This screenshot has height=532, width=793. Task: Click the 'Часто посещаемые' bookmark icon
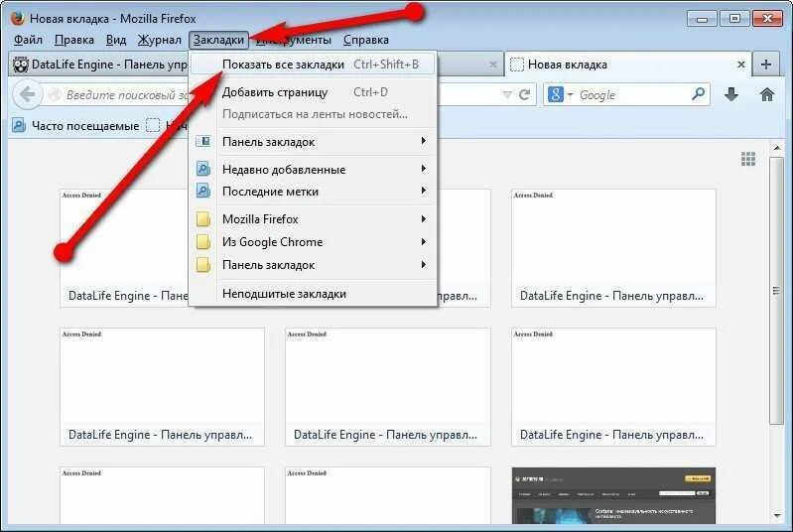pos(19,125)
